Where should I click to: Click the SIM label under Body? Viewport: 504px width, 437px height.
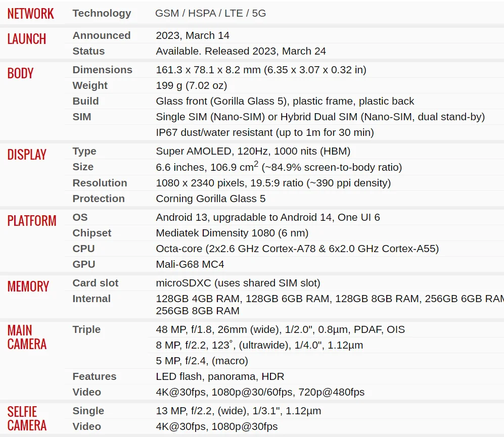point(82,117)
